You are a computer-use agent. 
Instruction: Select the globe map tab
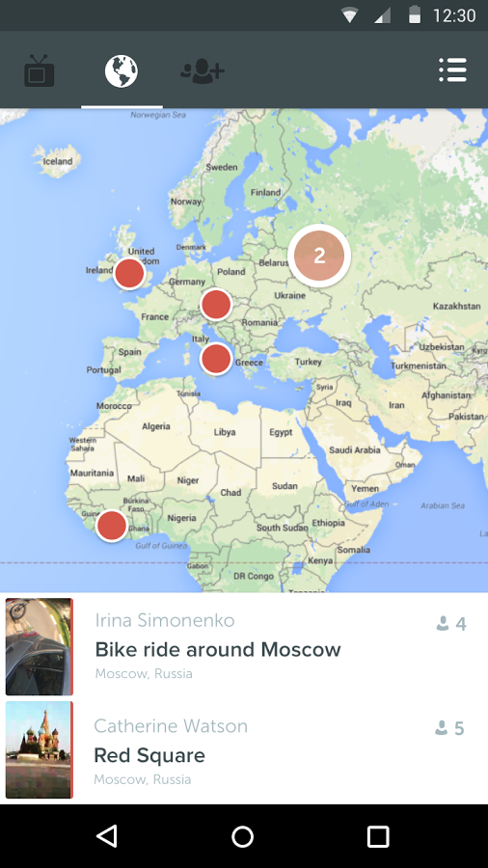click(x=122, y=70)
